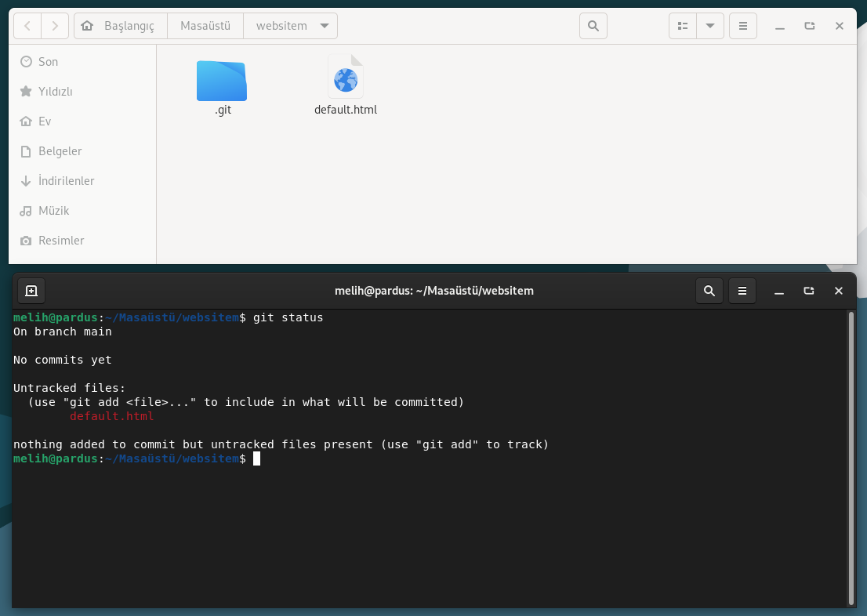Click the terminal title melih@pardus text
The image size is (867, 616).
pos(434,291)
